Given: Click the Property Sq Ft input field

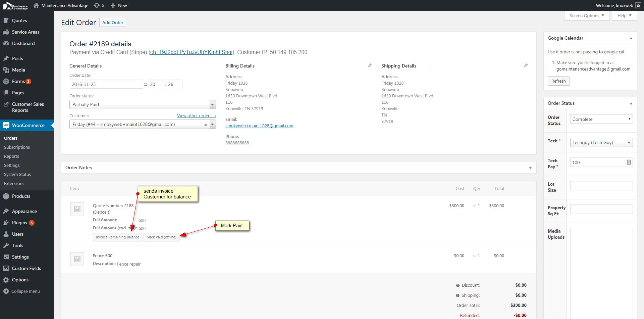Looking at the screenshot, I should click(601, 209).
